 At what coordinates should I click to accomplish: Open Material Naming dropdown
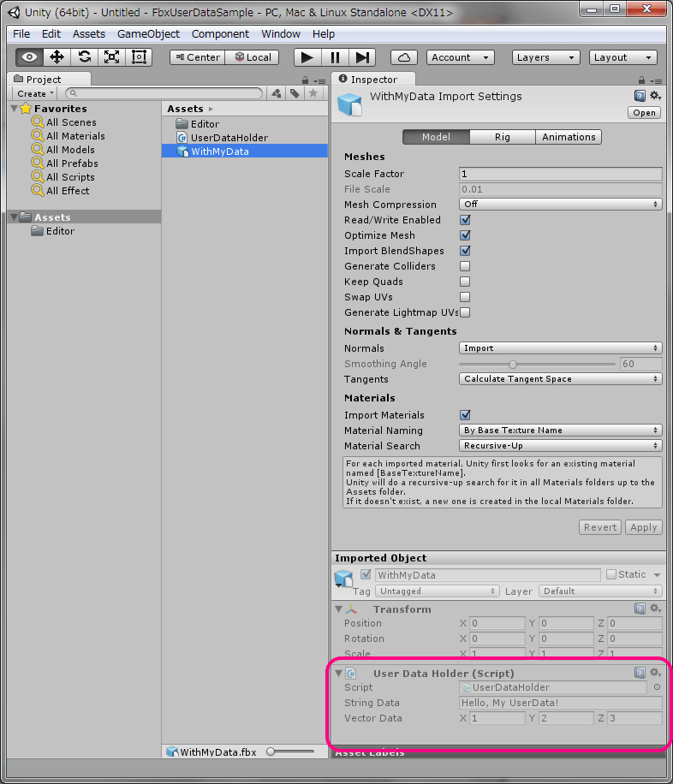pos(561,431)
